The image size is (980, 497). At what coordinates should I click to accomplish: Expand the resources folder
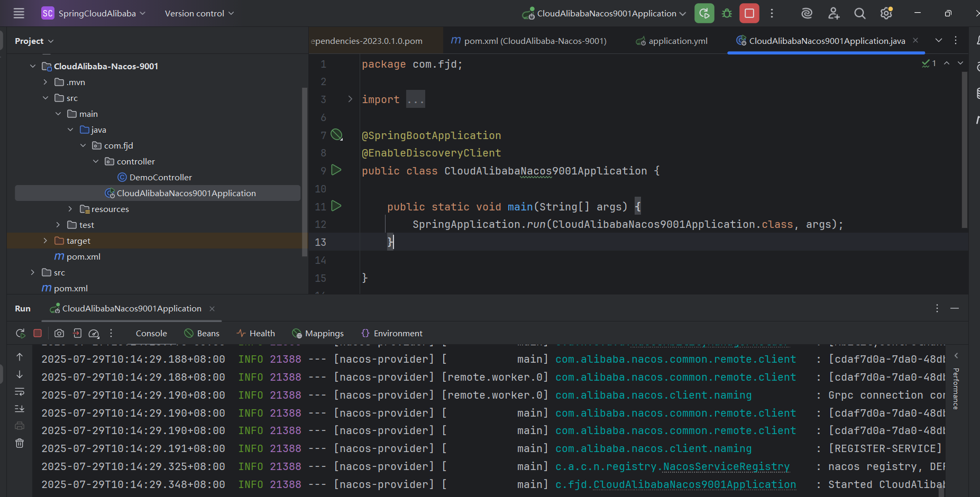(71, 209)
